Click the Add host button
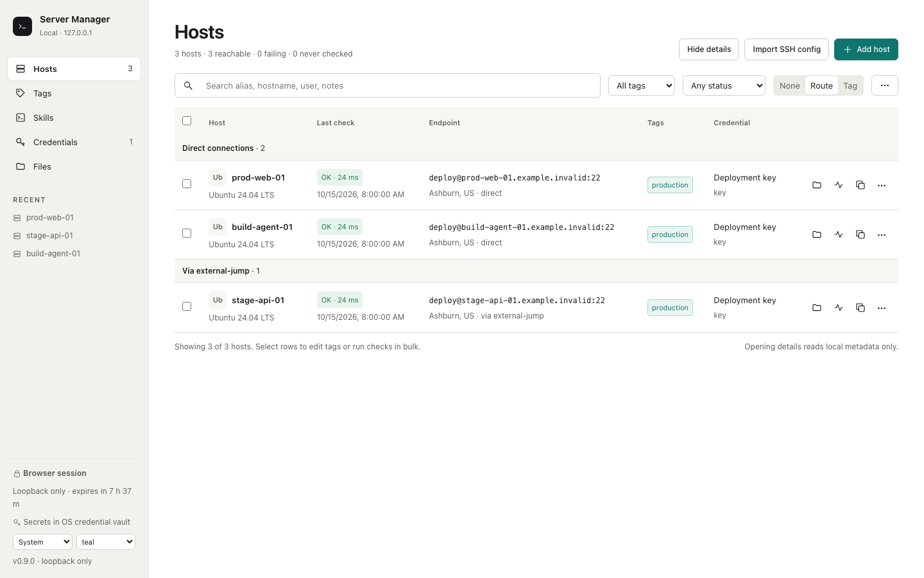 pos(866,49)
